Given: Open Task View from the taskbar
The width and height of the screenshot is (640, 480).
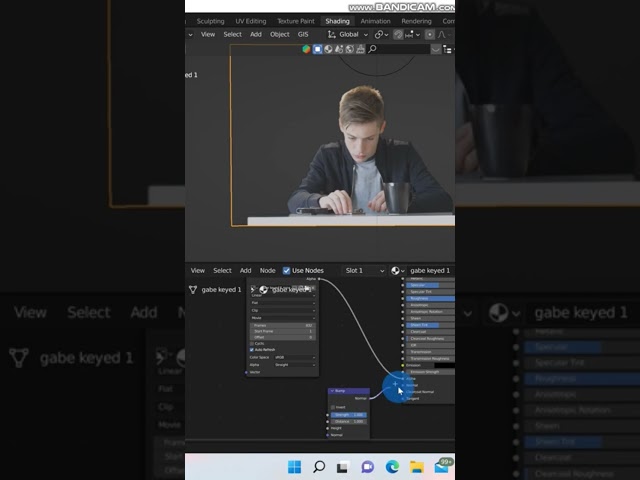Looking at the screenshot, I should point(343,467).
